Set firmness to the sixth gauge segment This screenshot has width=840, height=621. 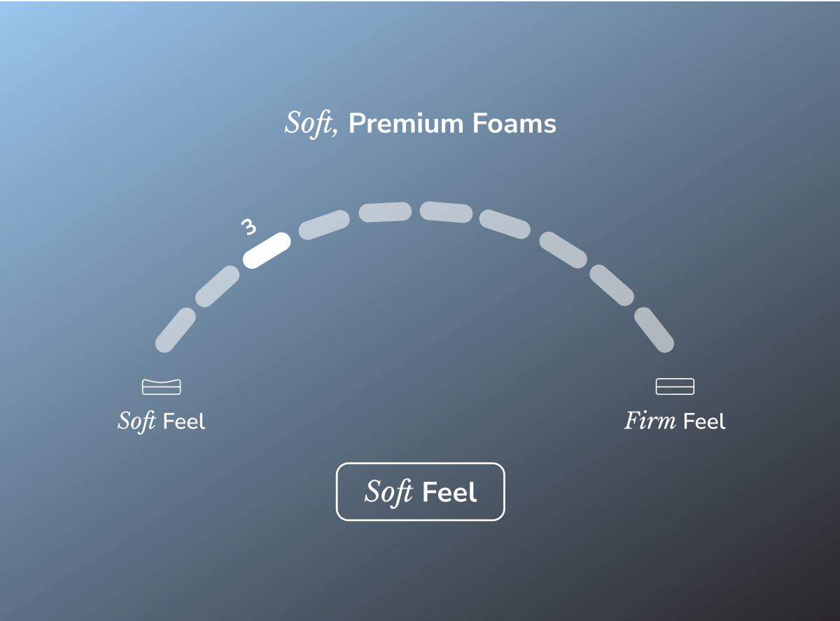coord(447,212)
